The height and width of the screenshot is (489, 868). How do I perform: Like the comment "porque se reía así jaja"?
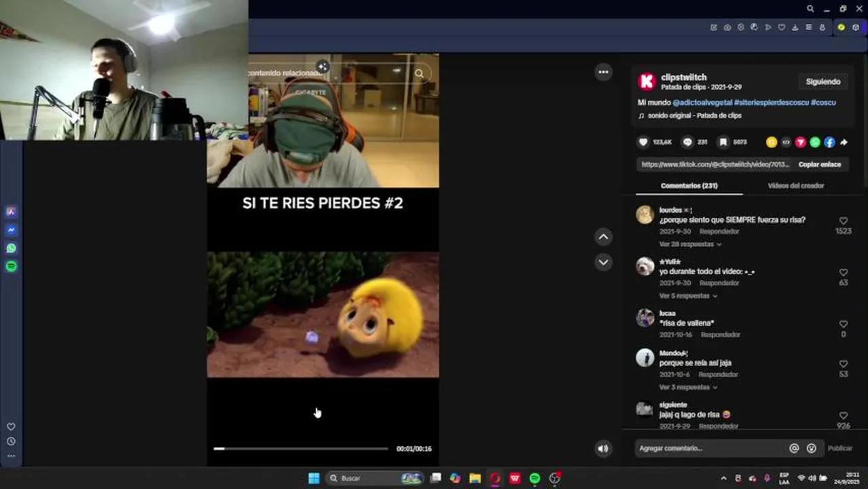844,364
